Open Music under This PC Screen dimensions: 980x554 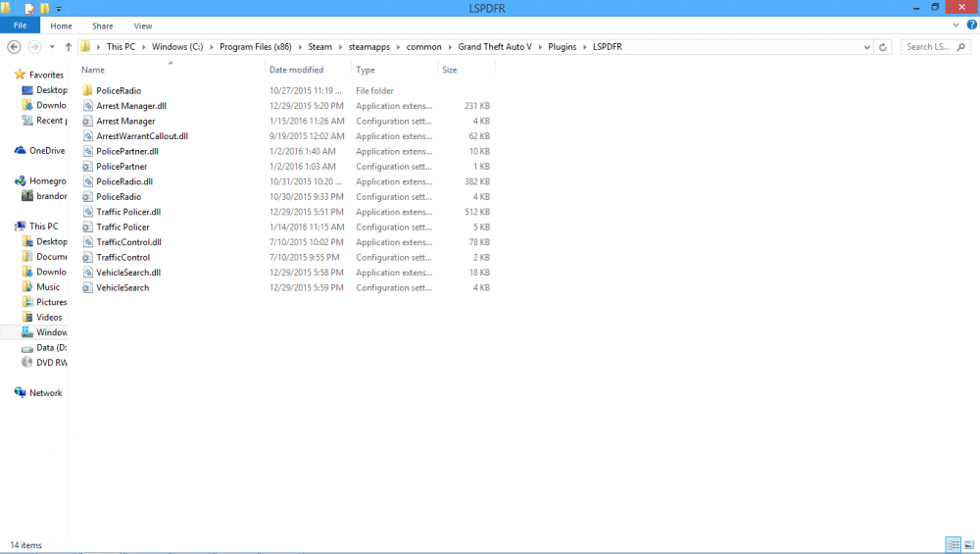[41, 287]
